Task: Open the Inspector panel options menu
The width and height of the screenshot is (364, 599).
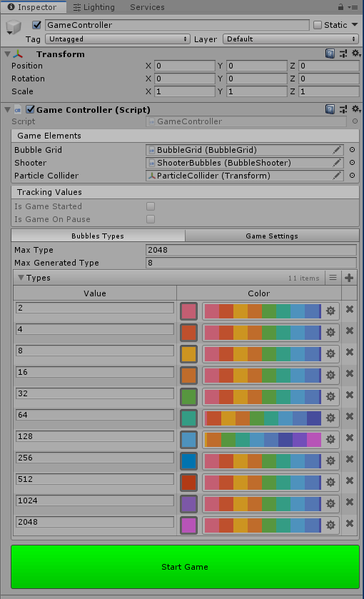Action: (353, 7)
